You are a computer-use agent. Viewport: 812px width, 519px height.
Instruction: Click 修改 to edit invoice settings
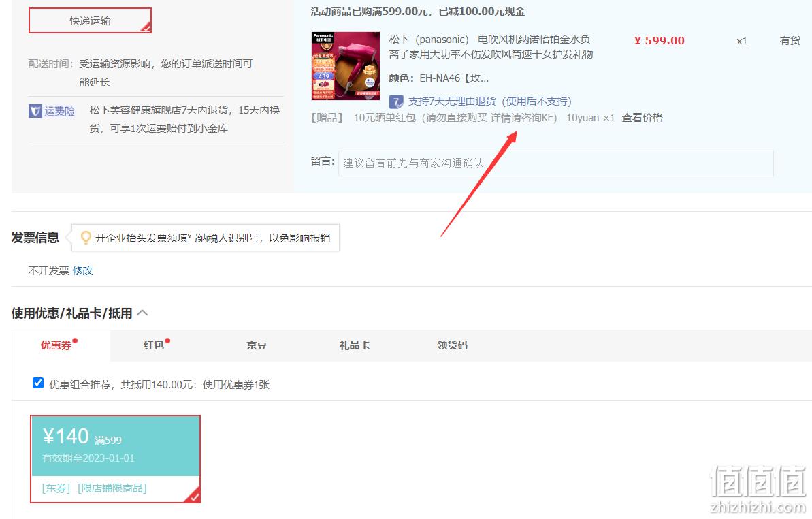[82, 270]
